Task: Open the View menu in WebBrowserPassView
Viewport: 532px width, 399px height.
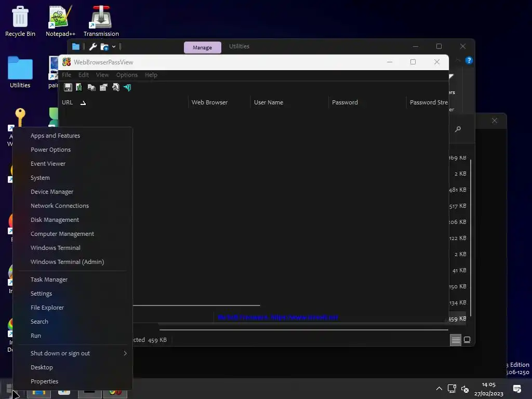Action: (x=102, y=75)
